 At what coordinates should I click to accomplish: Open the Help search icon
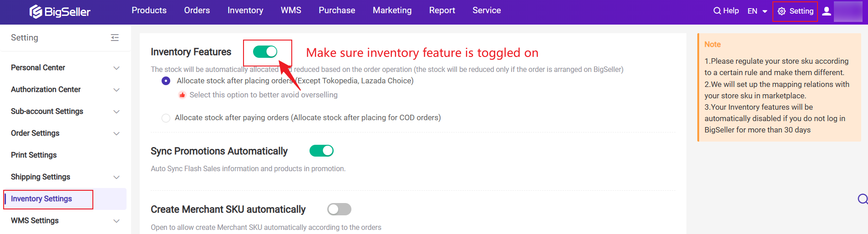click(x=717, y=11)
